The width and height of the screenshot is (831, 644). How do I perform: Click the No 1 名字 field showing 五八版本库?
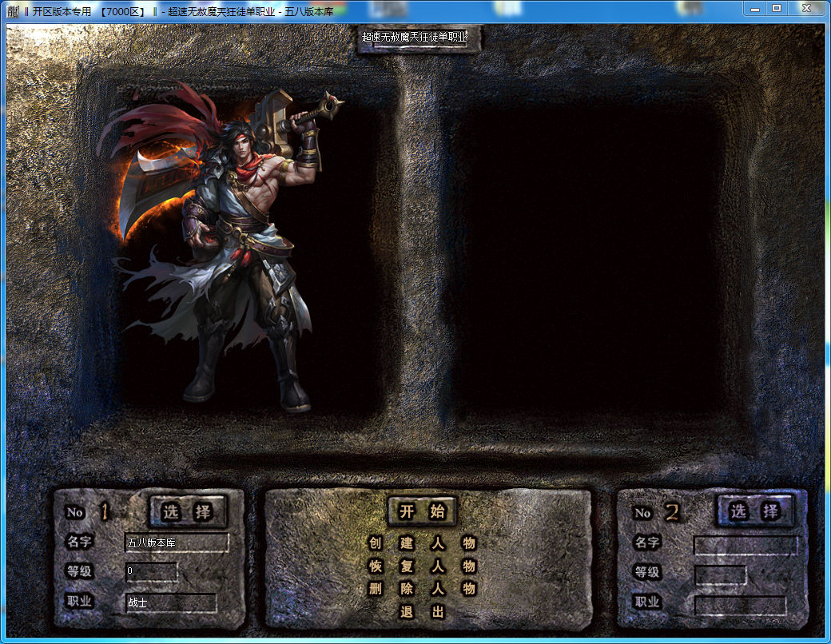coord(177,543)
